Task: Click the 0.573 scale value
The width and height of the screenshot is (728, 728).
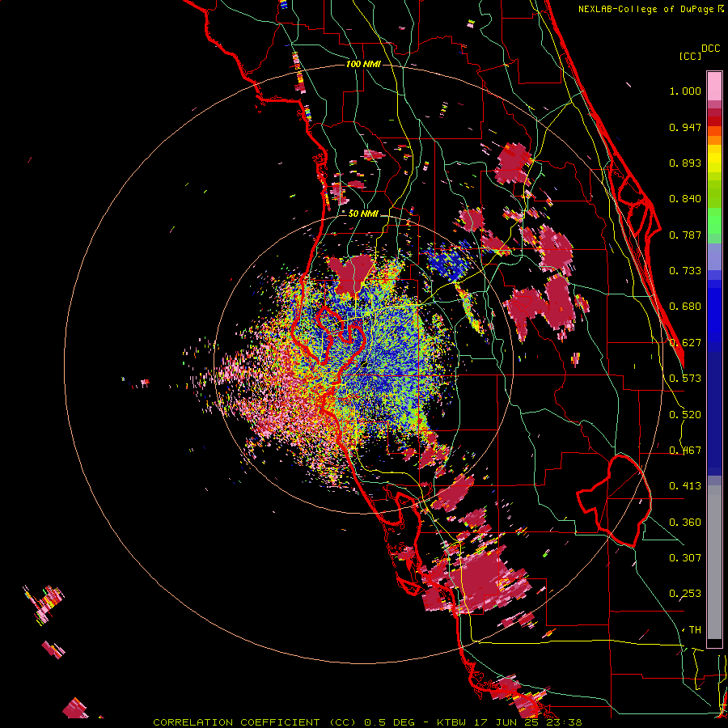Action: point(685,379)
